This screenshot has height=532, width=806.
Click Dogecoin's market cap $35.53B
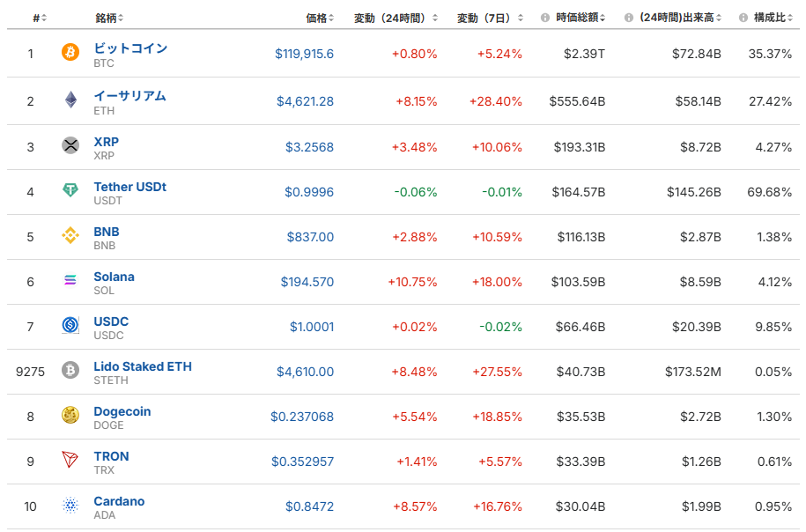coord(580,417)
